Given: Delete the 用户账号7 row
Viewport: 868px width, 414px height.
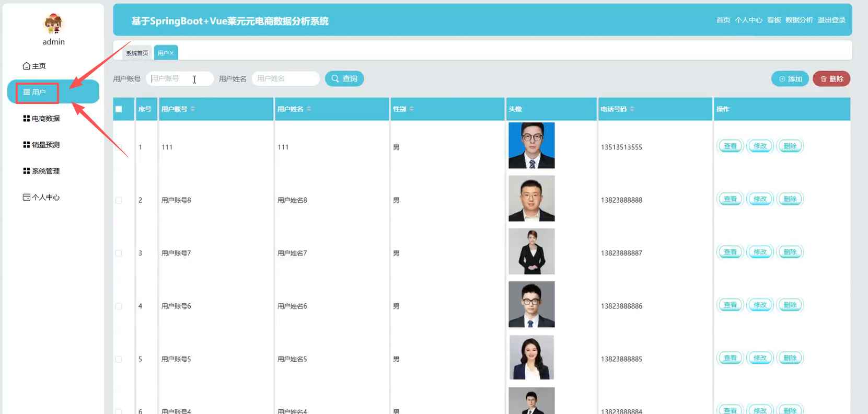Looking at the screenshot, I should [790, 252].
